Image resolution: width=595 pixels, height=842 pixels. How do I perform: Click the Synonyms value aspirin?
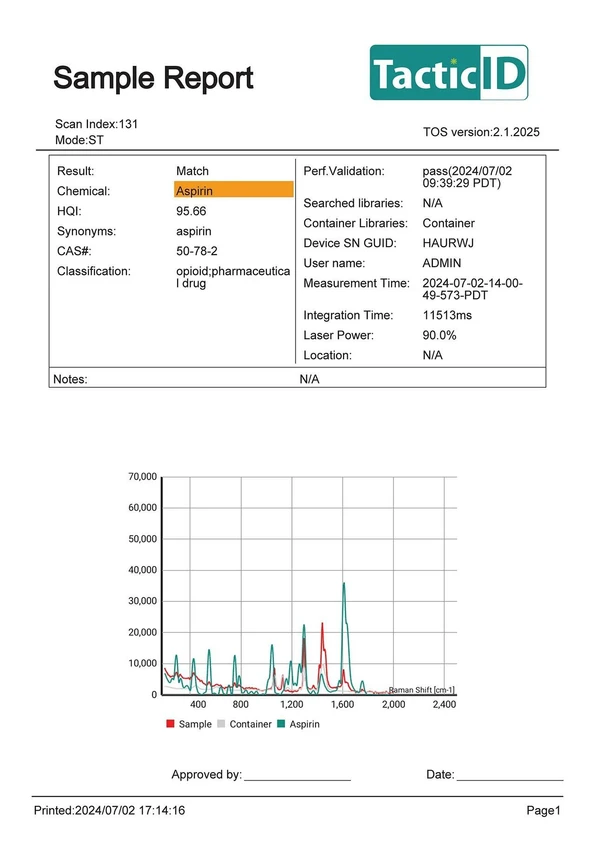(194, 231)
